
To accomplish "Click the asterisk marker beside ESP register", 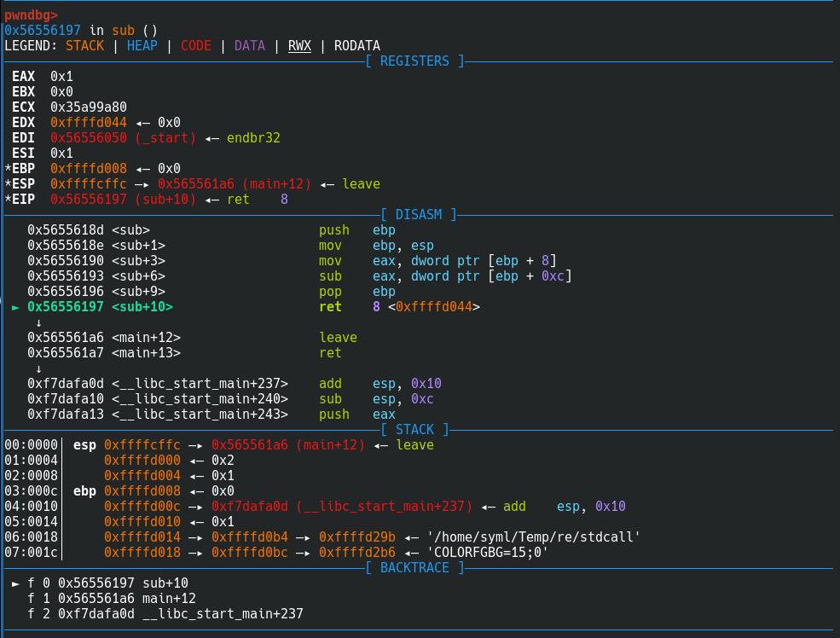I will [x=8, y=184].
